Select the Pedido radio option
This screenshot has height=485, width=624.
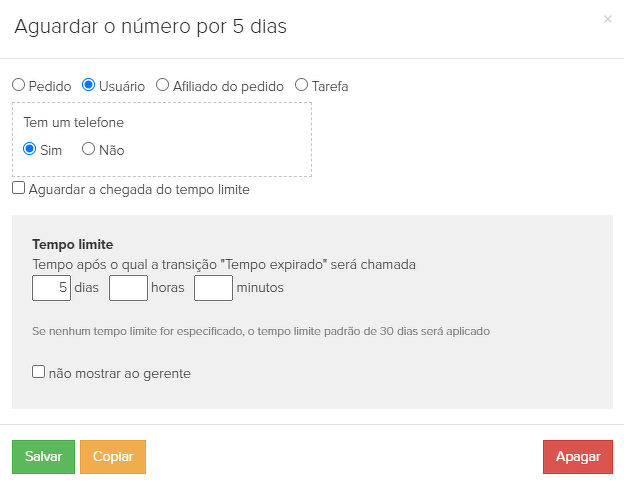[x=18, y=85]
